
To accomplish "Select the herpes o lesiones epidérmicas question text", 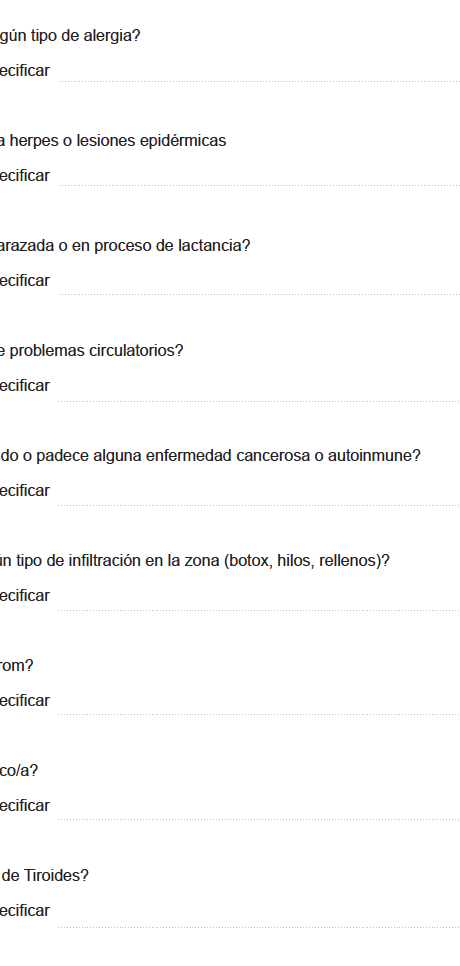I will coord(113,140).
